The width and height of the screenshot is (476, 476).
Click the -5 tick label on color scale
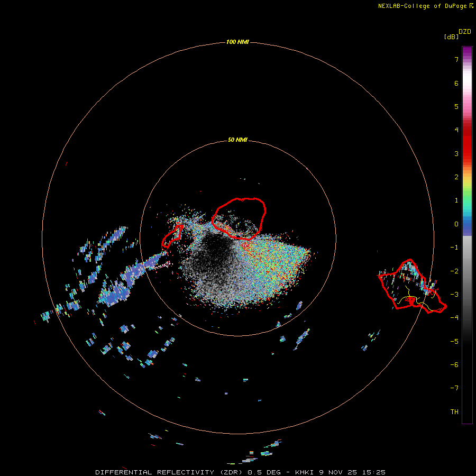tap(454, 342)
